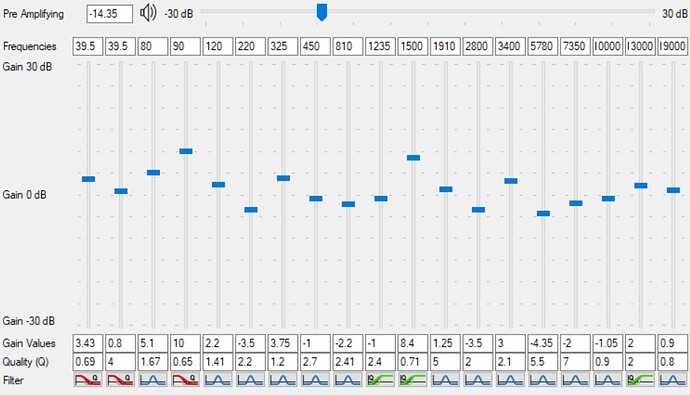Click the Quality field showing 7

coord(576,362)
